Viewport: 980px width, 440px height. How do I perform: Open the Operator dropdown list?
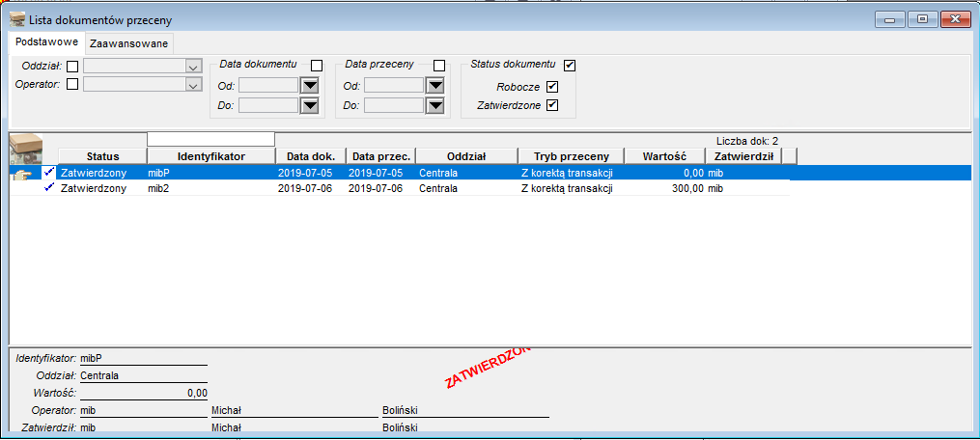tap(193, 85)
